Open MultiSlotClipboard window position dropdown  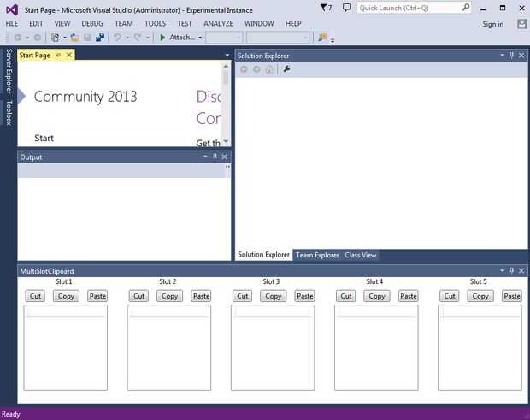coord(503,270)
